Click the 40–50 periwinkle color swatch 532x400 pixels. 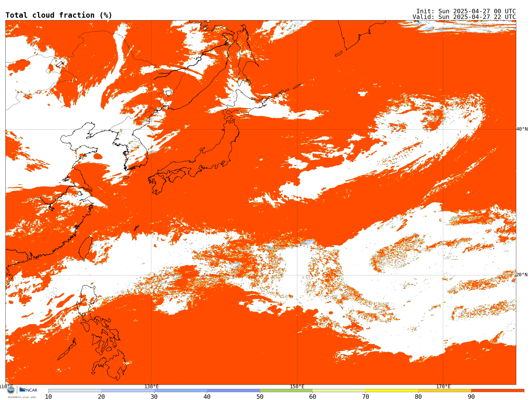point(233,391)
